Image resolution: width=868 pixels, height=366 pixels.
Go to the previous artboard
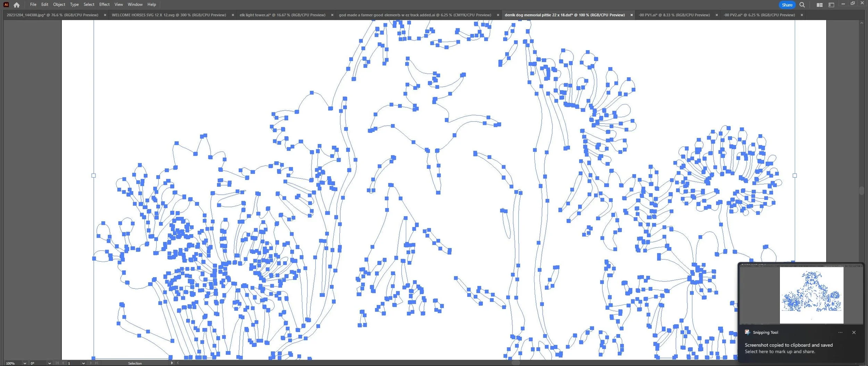63,363
